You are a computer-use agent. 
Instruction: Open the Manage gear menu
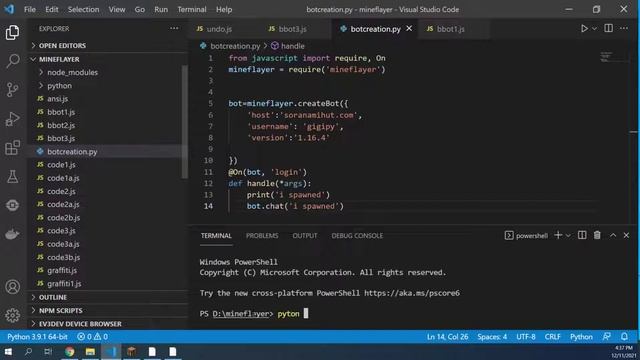pyautogui.click(x=12, y=315)
